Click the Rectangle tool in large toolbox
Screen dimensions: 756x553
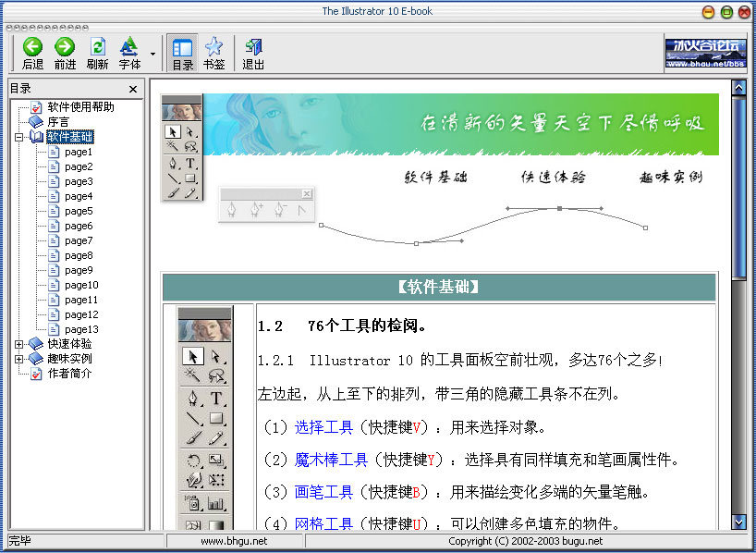(216, 418)
